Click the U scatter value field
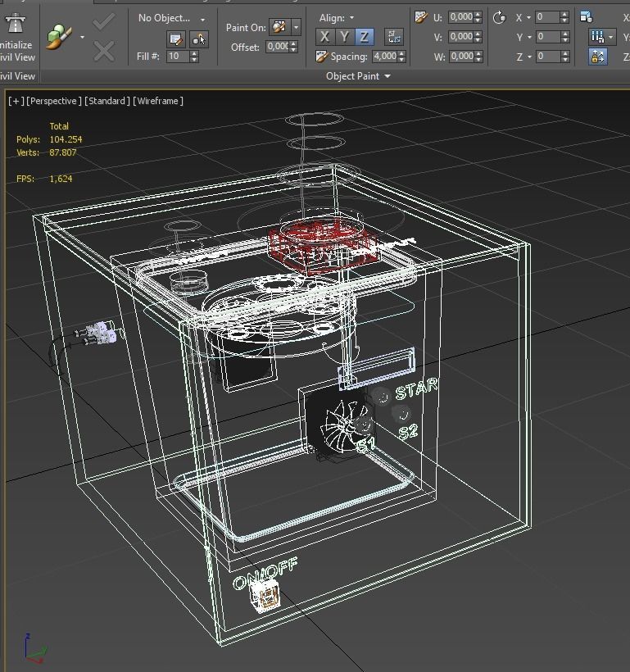The height and width of the screenshot is (672, 630). click(461, 17)
